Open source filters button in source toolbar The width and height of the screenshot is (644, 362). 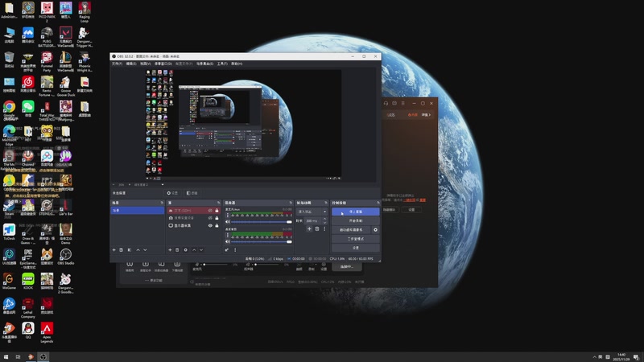coord(192,193)
